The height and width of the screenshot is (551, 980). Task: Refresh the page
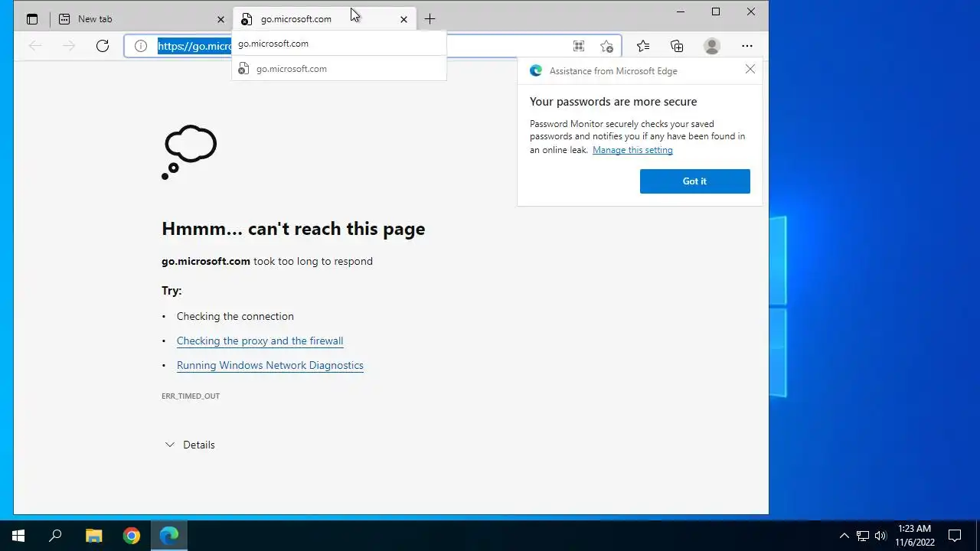tap(103, 46)
